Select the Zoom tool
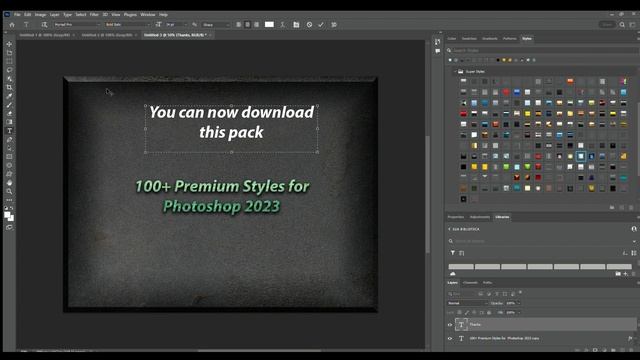Screen dimensions: 640x360 click(x=9, y=191)
